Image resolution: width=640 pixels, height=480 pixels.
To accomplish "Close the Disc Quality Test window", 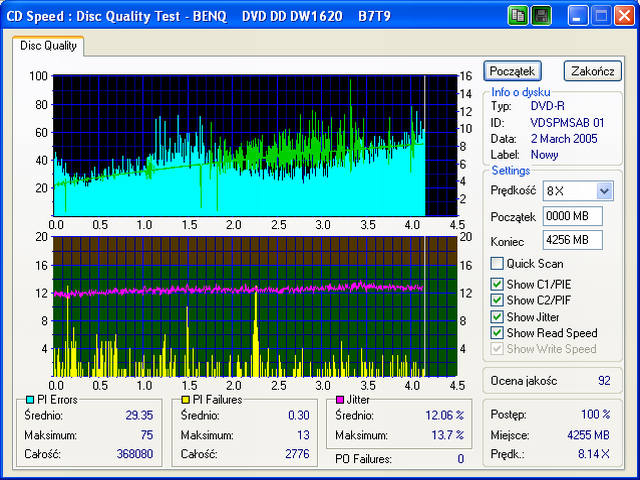I will pos(624,16).
